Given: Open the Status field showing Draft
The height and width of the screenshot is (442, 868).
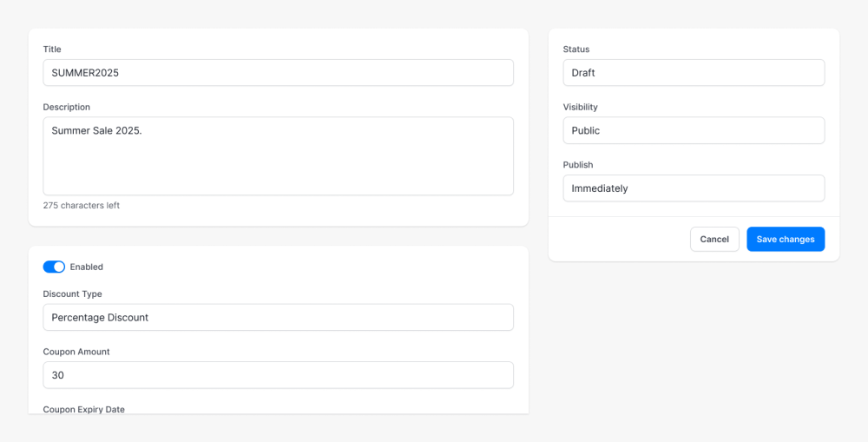Looking at the screenshot, I should coord(694,73).
